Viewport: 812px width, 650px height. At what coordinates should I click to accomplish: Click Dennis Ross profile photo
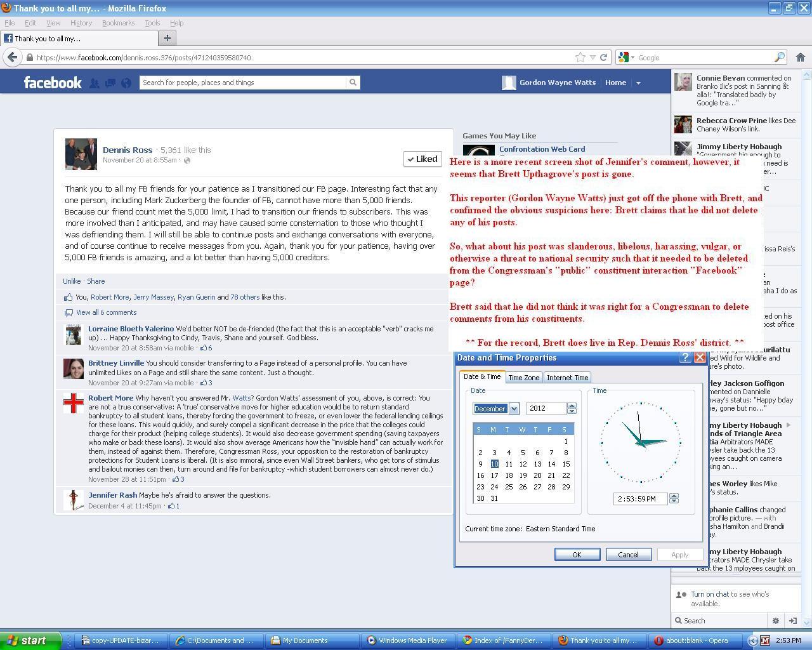click(81, 154)
